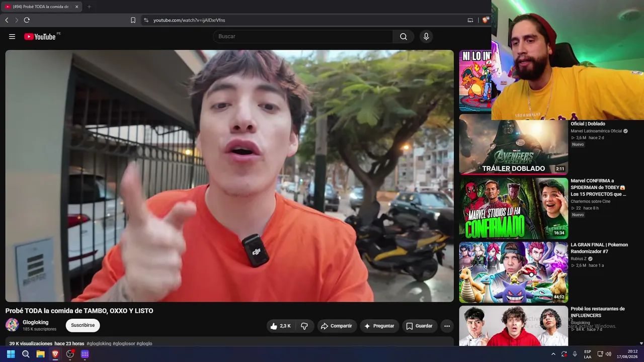This screenshot has width=644, height=362.
Task: Open the Charlemos sobre Cine channel
Action: [591, 202]
